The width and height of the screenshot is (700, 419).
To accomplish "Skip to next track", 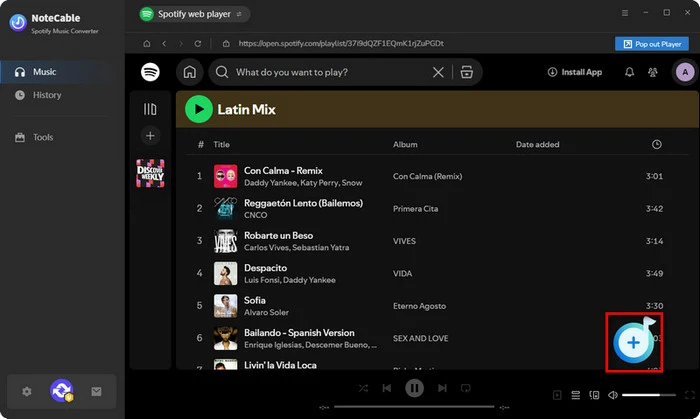I will pyautogui.click(x=442, y=388).
